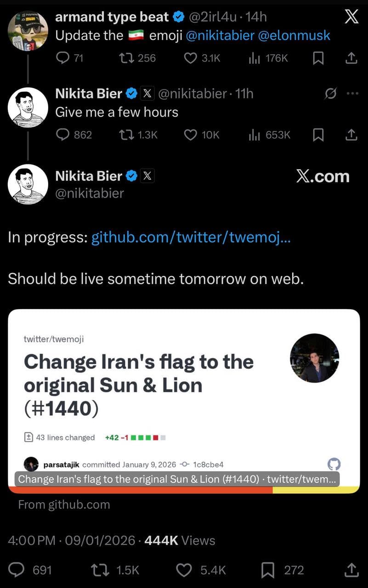Reply to armand type beat's tweet
The height and width of the screenshot is (588, 368).
pos(62,57)
